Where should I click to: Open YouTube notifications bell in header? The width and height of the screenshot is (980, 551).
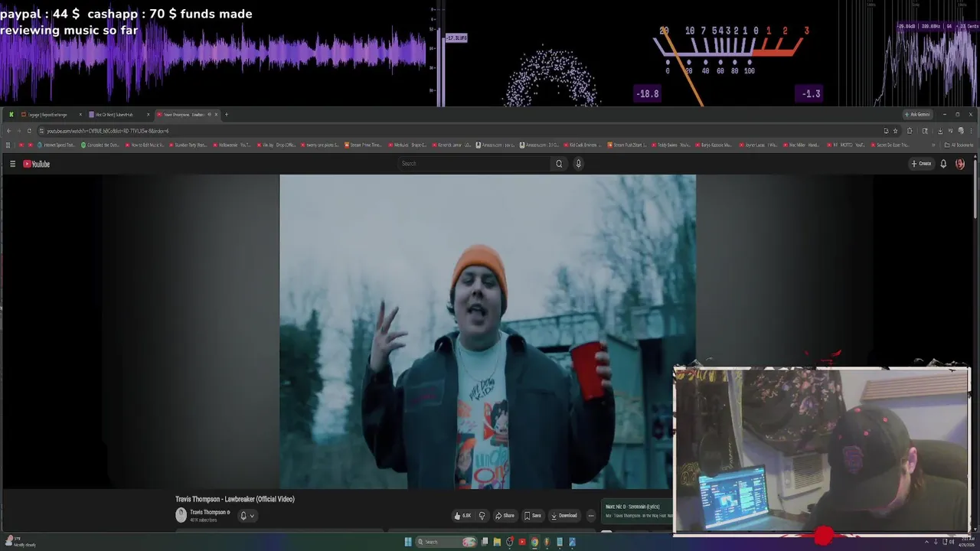point(943,164)
